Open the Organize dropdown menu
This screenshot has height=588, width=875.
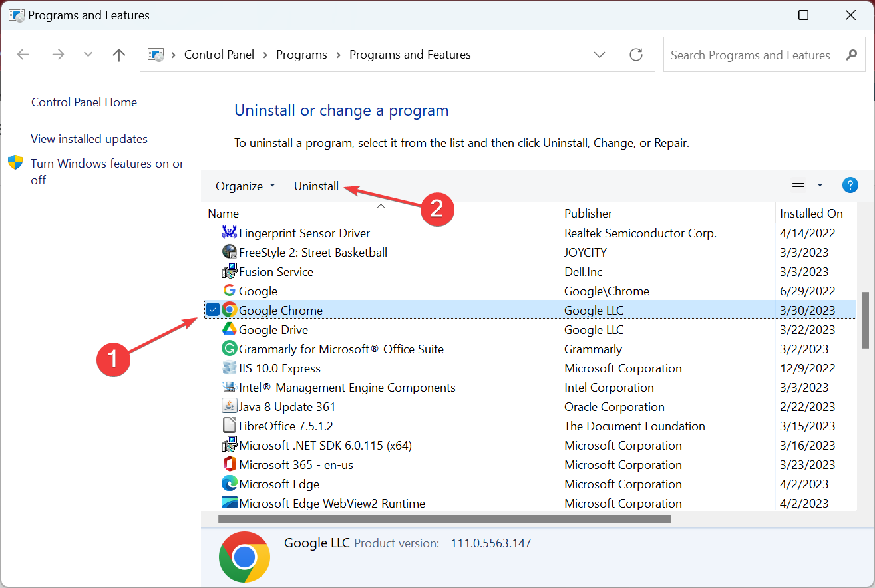(245, 186)
